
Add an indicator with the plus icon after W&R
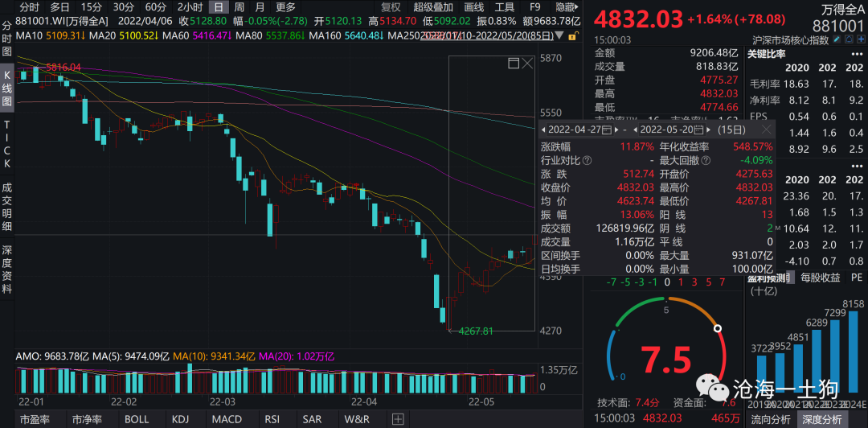coord(398,419)
